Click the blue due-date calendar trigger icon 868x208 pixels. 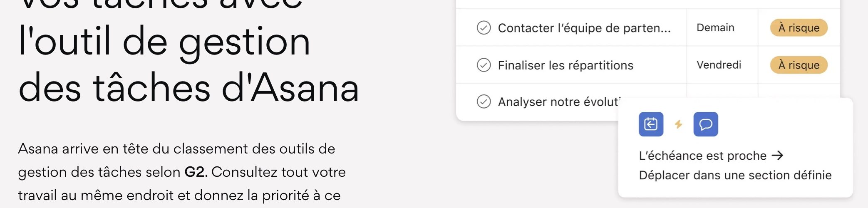click(x=651, y=124)
